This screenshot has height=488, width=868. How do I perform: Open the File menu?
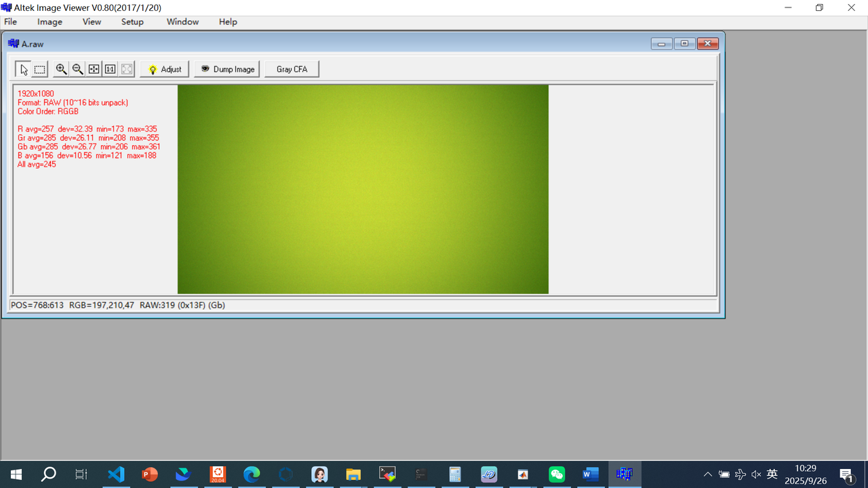click(x=11, y=22)
